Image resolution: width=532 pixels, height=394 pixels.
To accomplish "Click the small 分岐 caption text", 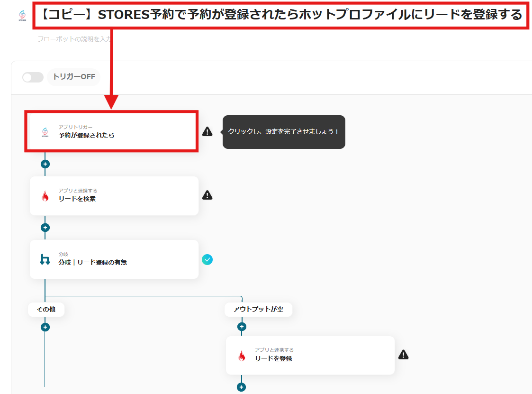I will click(x=63, y=254).
